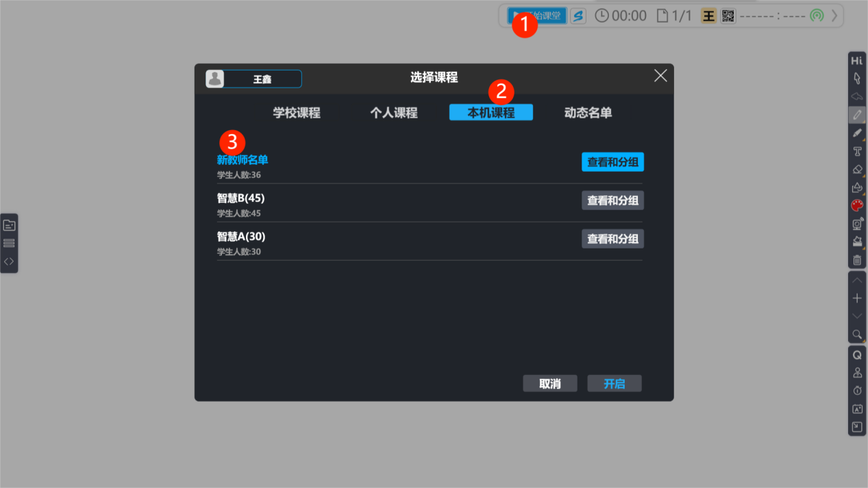The width and height of the screenshot is (868, 488).
Task: Open the red color palette icon
Action: pyautogui.click(x=857, y=205)
